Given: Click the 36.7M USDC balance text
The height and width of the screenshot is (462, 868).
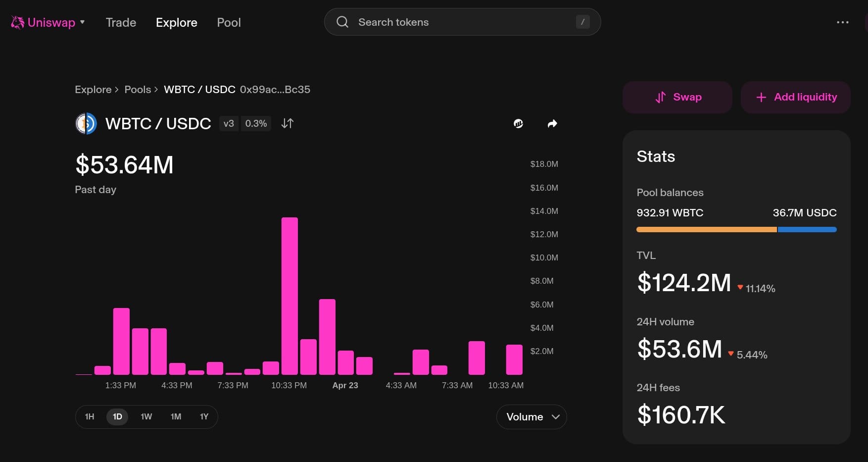Looking at the screenshot, I should point(805,212).
